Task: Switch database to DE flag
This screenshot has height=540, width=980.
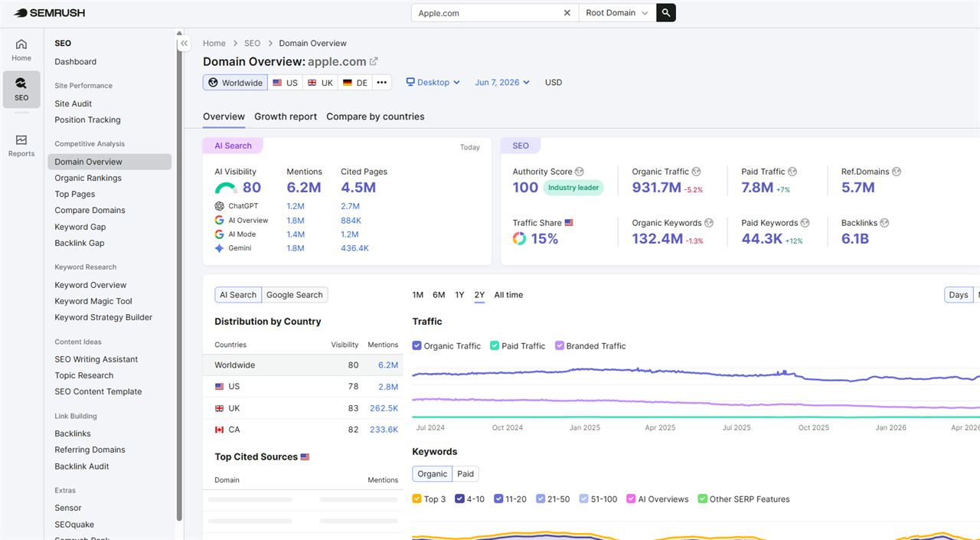Action: [x=355, y=83]
